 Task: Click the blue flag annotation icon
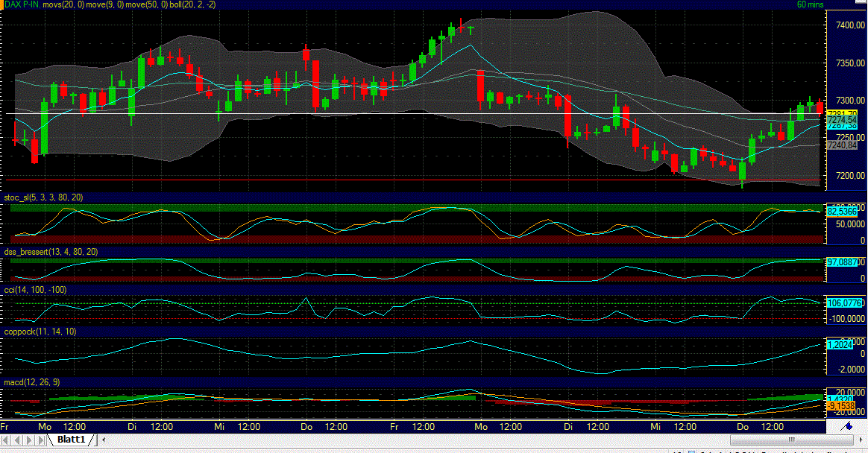(848, 428)
